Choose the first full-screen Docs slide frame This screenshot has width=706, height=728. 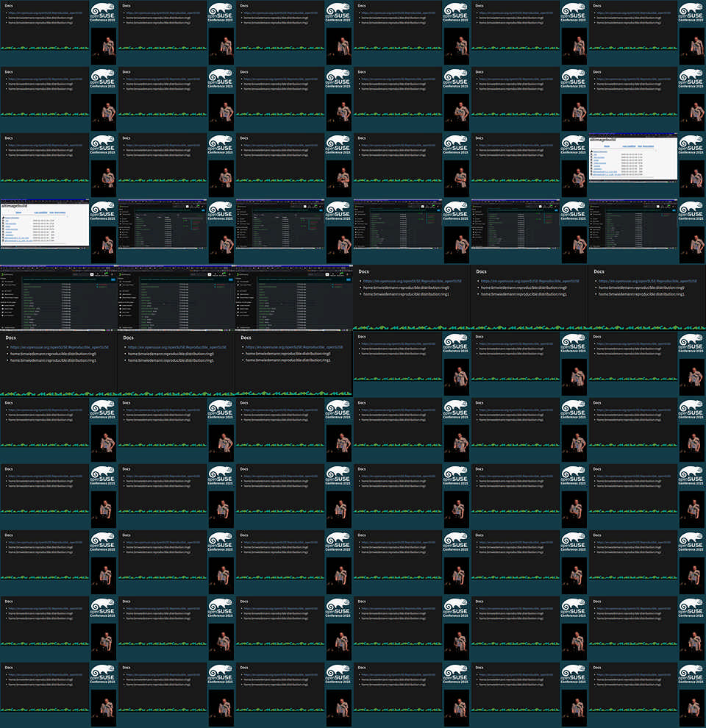(x=412, y=298)
